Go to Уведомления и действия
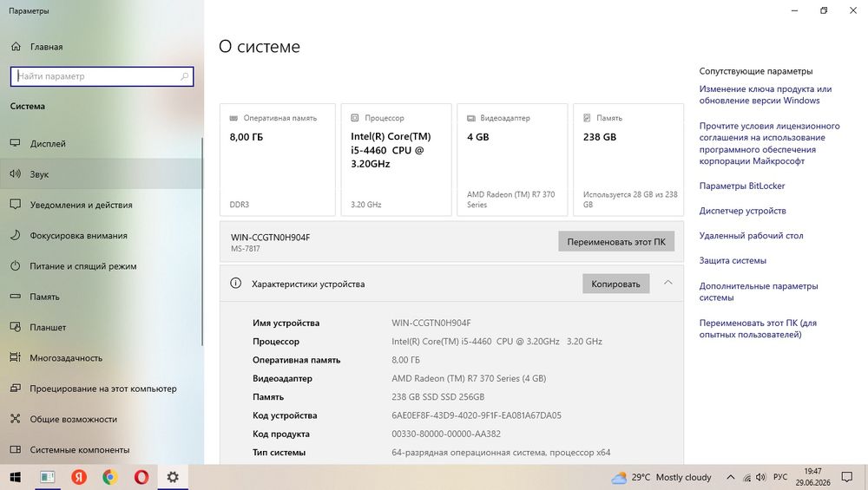The image size is (868, 490). click(101, 205)
